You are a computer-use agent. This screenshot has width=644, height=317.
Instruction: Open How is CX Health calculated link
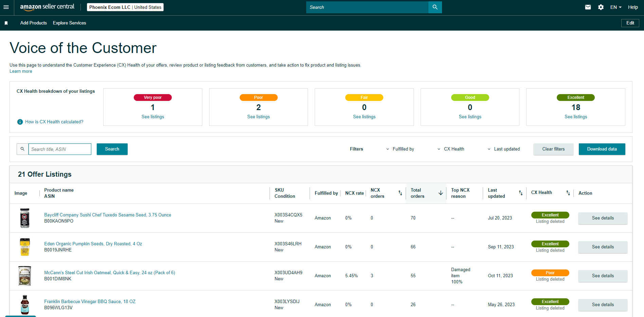click(54, 122)
